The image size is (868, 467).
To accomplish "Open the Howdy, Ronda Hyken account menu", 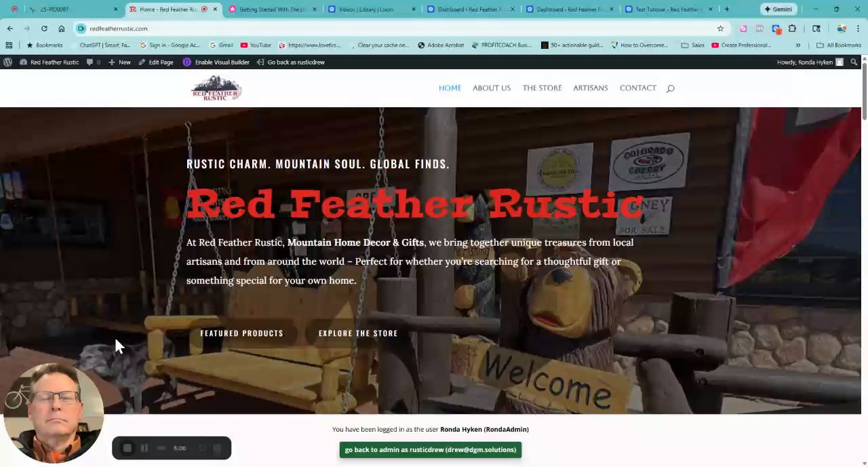I will 810,62.
